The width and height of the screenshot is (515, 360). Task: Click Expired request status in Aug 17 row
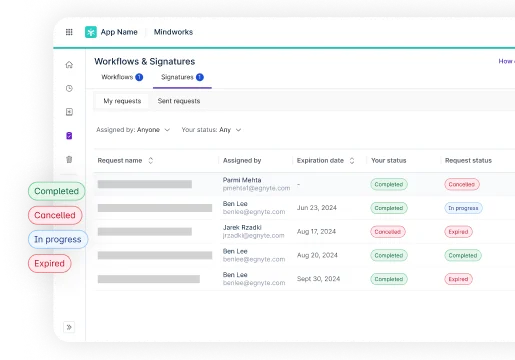point(458,232)
